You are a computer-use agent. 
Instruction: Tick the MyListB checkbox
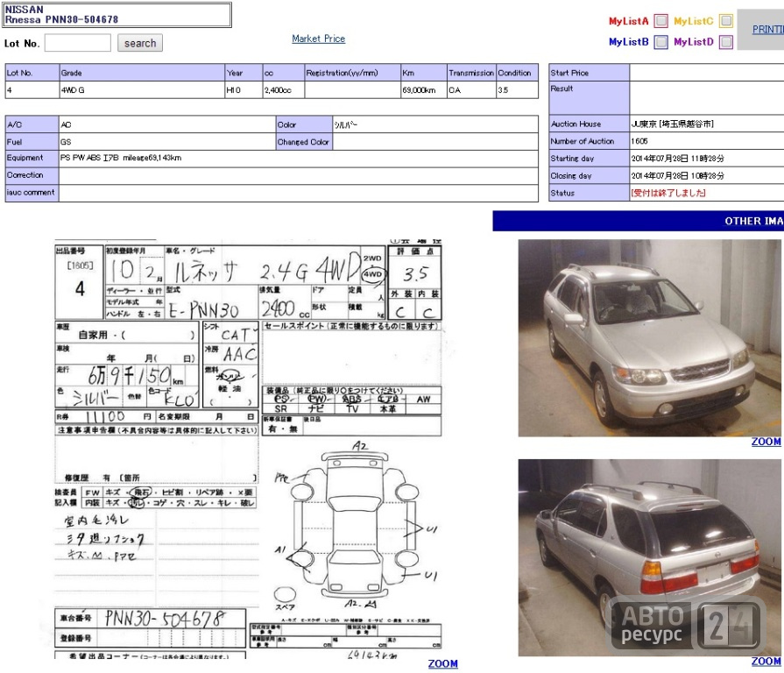(x=661, y=42)
